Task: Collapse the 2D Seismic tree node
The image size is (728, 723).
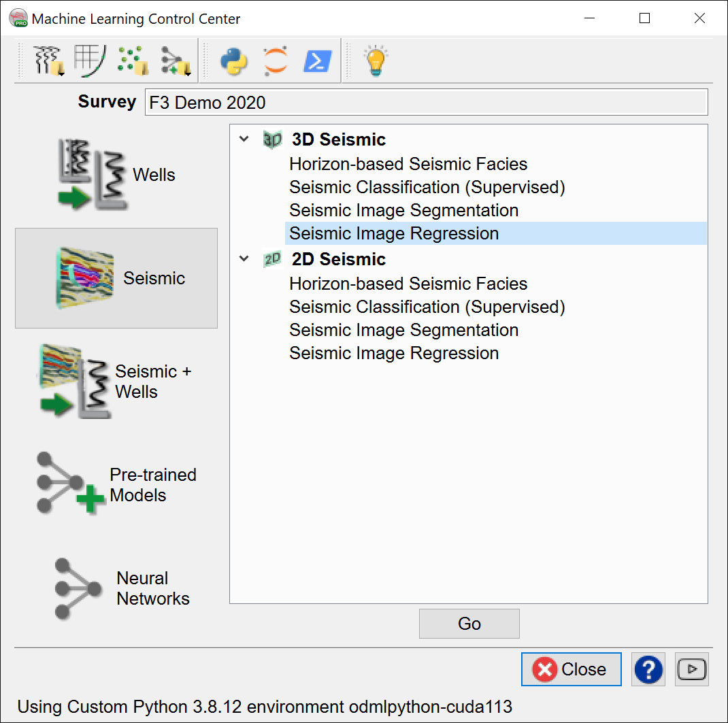Action: coord(244,259)
